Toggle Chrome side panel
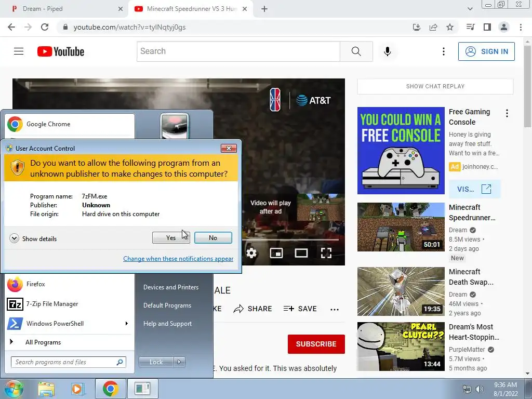 (x=487, y=27)
